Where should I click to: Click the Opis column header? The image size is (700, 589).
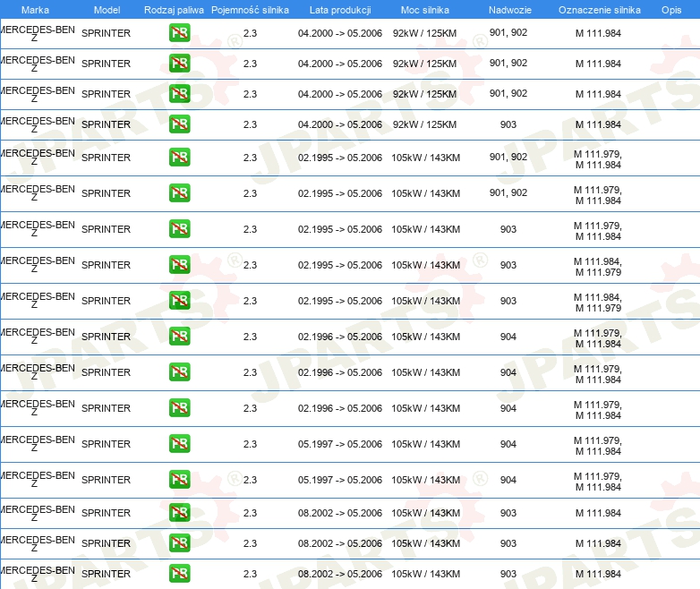(x=670, y=10)
